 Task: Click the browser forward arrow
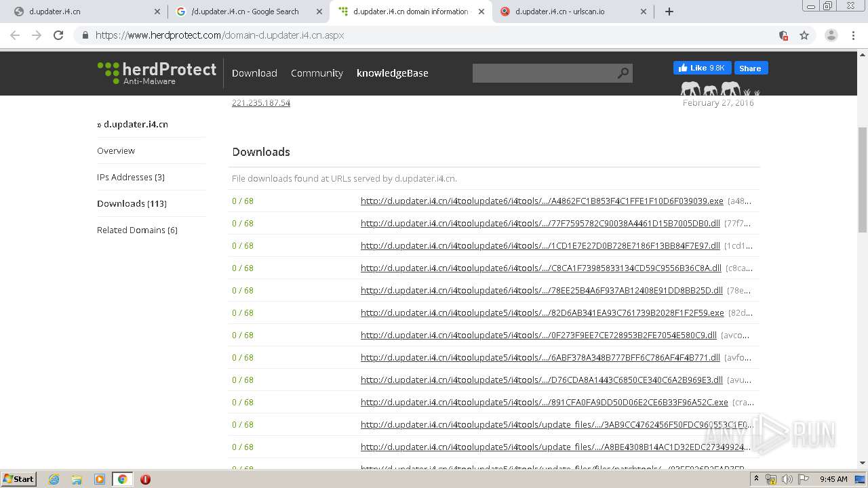37,35
